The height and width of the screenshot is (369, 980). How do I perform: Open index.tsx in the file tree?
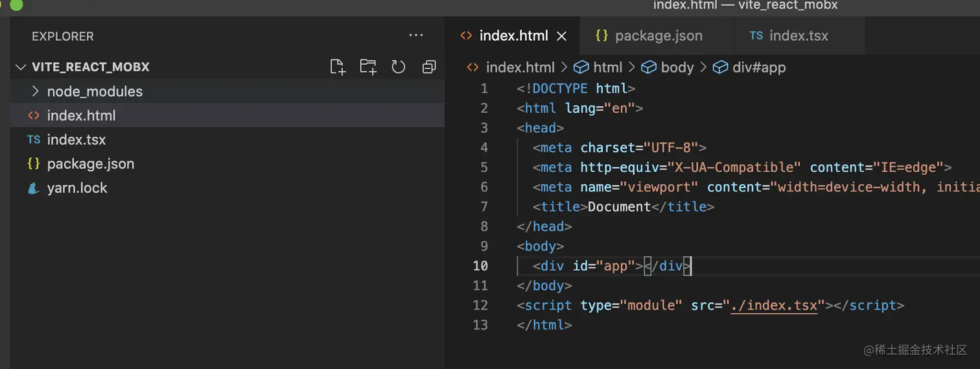227,139
